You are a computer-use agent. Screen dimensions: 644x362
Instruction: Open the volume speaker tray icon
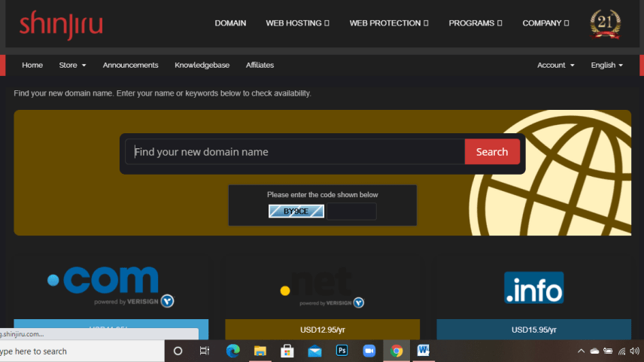pyautogui.click(x=634, y=351)
